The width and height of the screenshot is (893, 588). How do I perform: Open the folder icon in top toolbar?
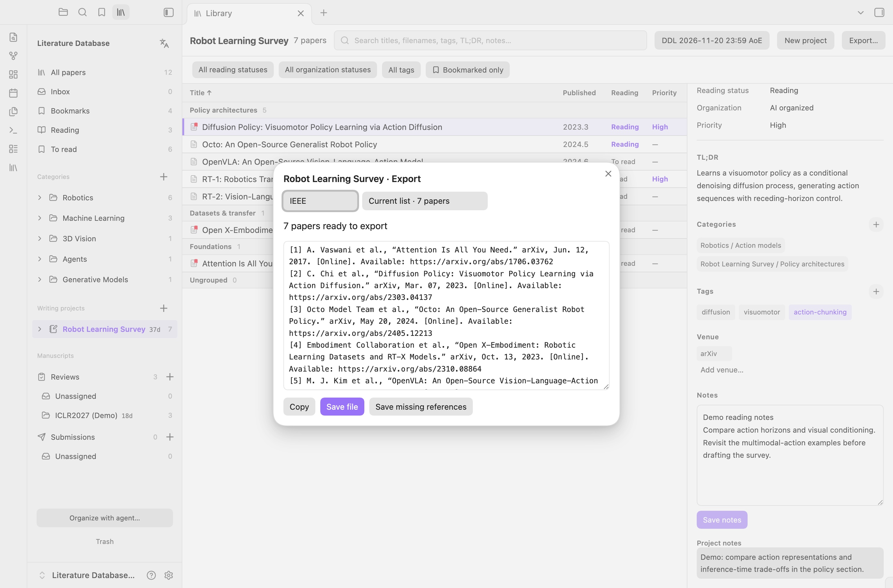coord(63,12)
